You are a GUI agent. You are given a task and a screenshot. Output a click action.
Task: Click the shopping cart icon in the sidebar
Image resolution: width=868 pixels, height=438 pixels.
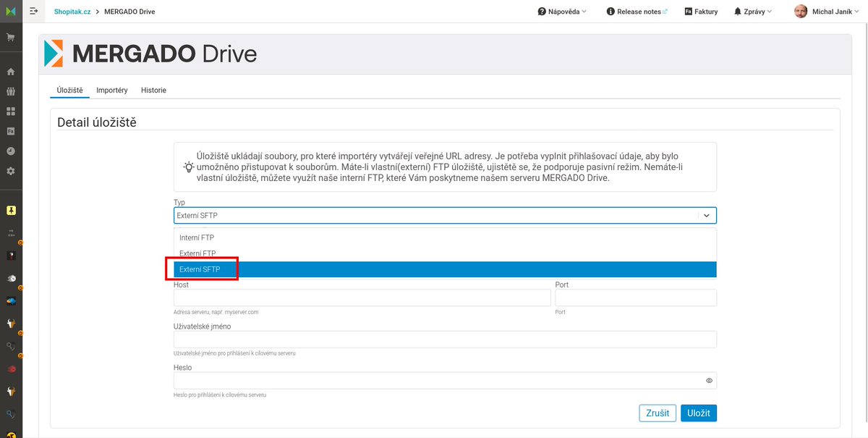pyautogui.click(x=10, y=36)
